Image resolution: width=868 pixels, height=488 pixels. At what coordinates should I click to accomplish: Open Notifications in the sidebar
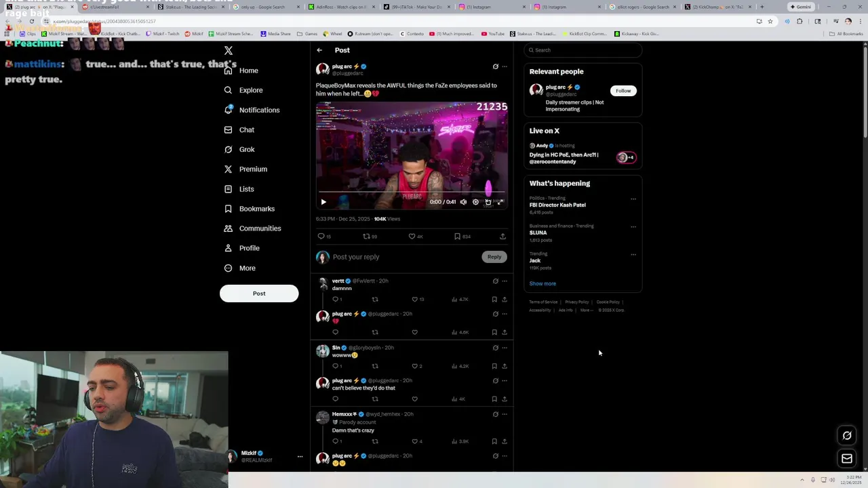[252, 110]
